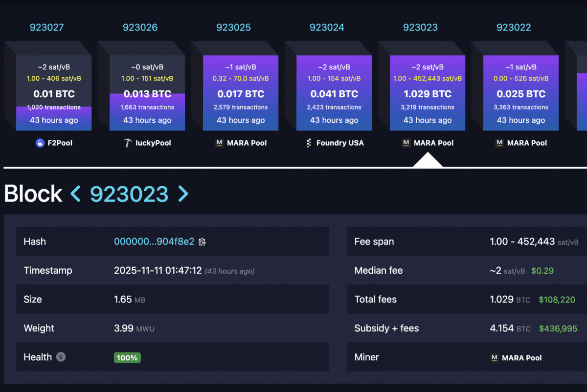This screenshot has width=587, height=392.
Task: Open block height 923027
Action: click(x=47, y=27)
